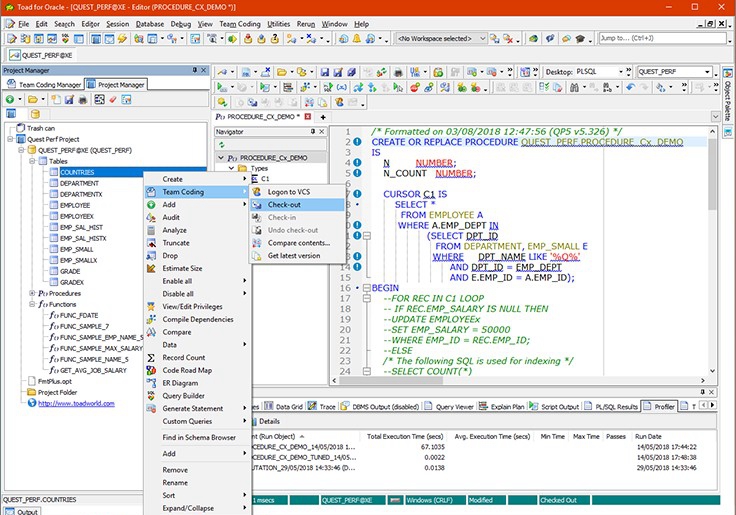This screenshot has height=515, width=736.
Task: Select Truncate from the context menu
Action: [197, 243]
